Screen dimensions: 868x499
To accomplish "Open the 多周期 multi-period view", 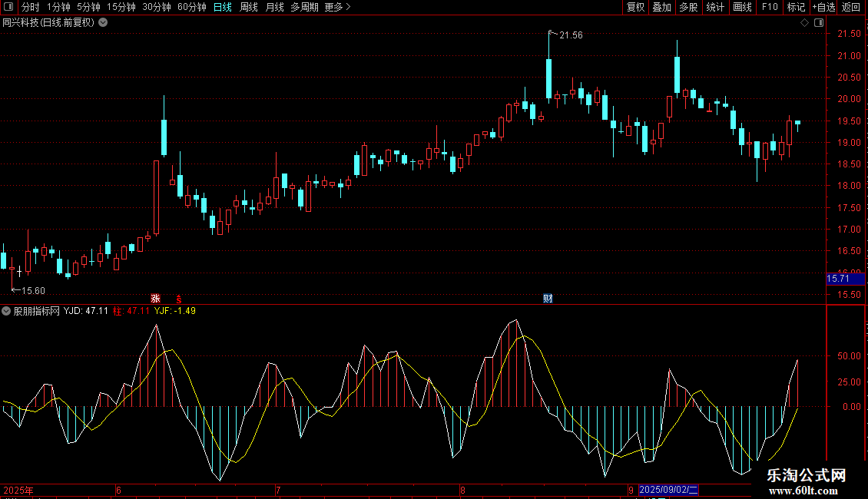I will coord(304,7).
